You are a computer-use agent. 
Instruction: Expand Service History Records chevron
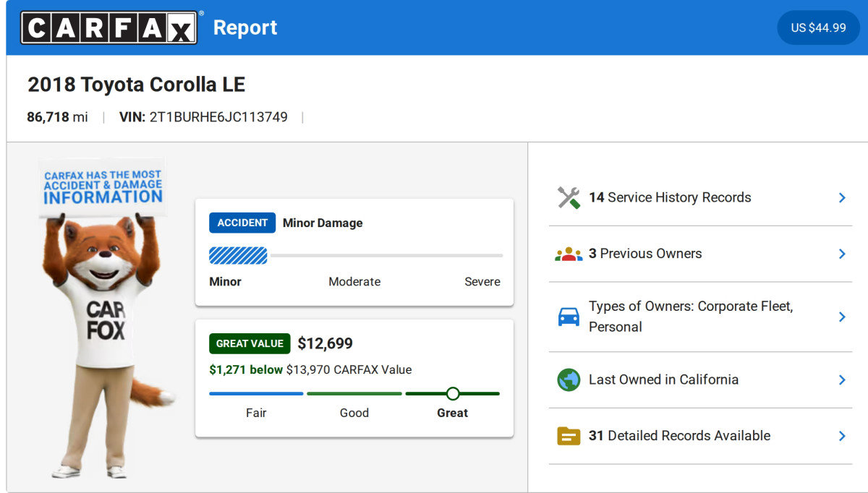tap(842, 197)
